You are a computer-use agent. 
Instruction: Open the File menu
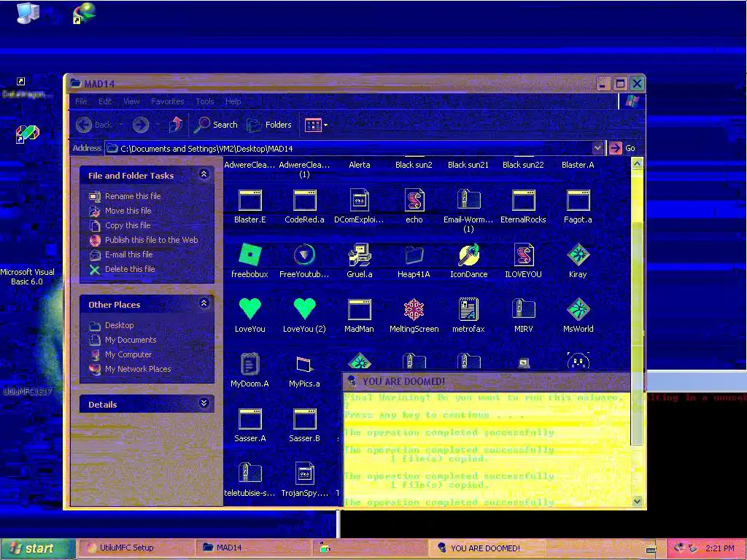82,101
